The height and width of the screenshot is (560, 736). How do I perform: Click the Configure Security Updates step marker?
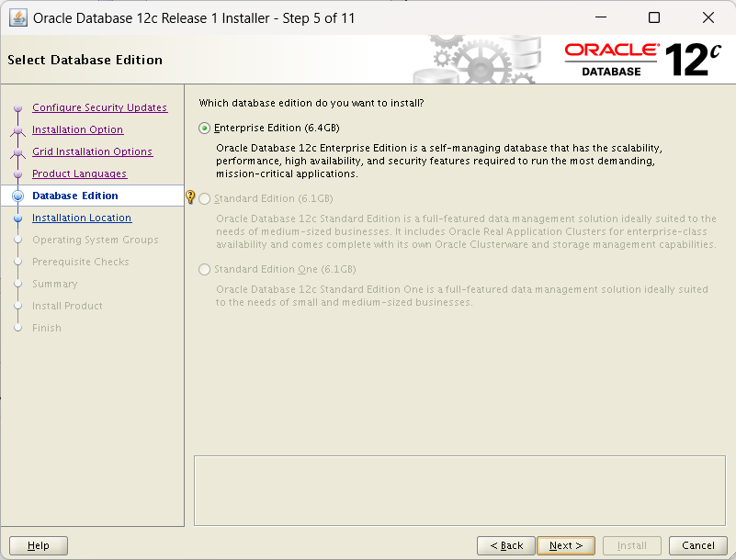coord(17,108)
